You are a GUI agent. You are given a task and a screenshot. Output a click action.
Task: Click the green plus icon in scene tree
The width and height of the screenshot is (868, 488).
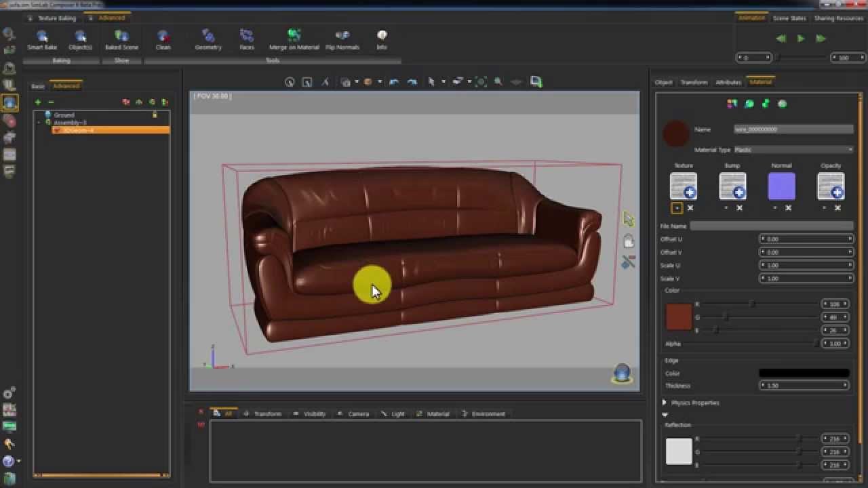tap(38, 102)
